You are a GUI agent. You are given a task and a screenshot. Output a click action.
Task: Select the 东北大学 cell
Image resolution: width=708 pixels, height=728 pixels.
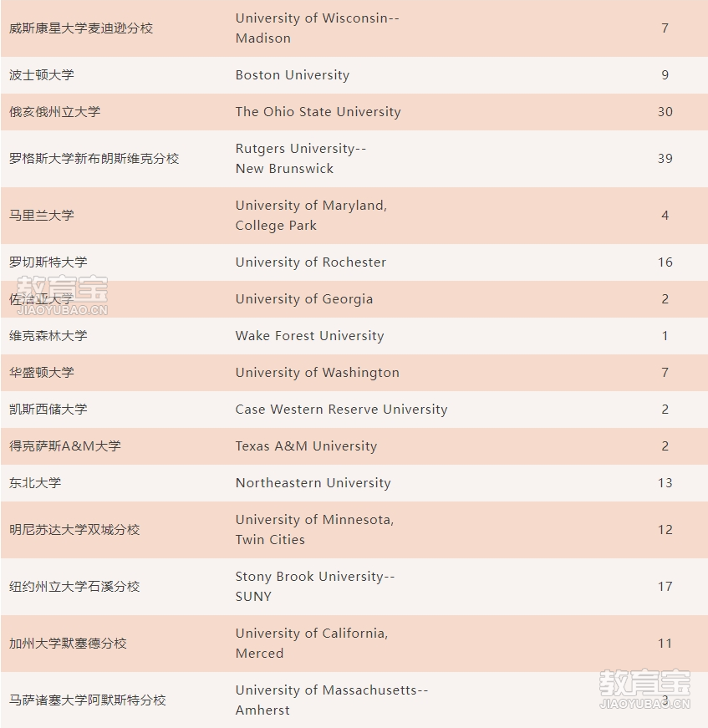click(35, 483)
